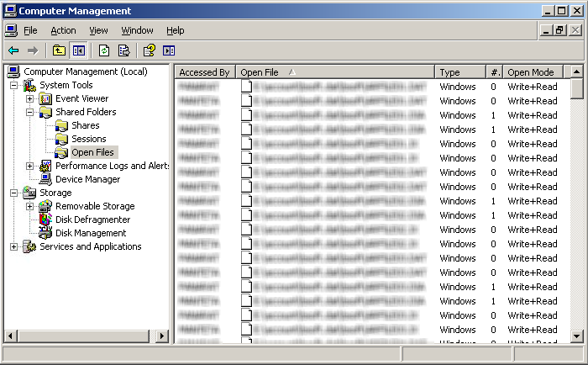Open the View menu
Viewport: 588px width, 365px height.
(x=98, y=30)
